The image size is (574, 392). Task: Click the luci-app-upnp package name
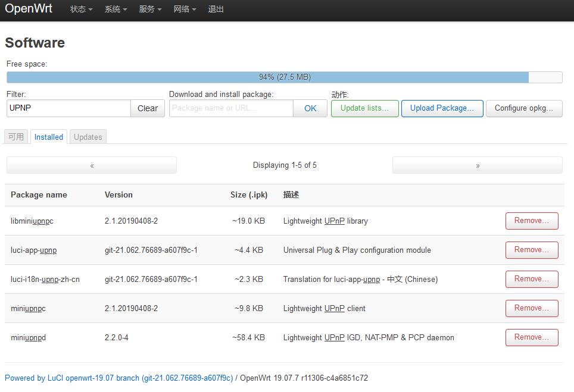pyautogui.click(x=34, y=250)
